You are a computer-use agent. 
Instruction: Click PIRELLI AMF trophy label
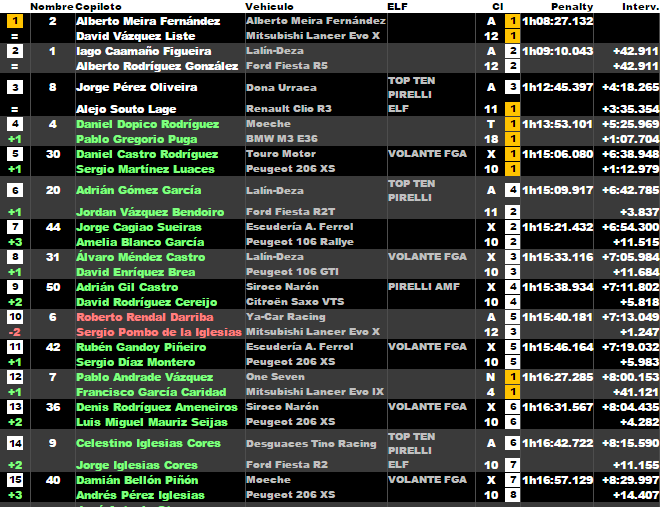424,287
